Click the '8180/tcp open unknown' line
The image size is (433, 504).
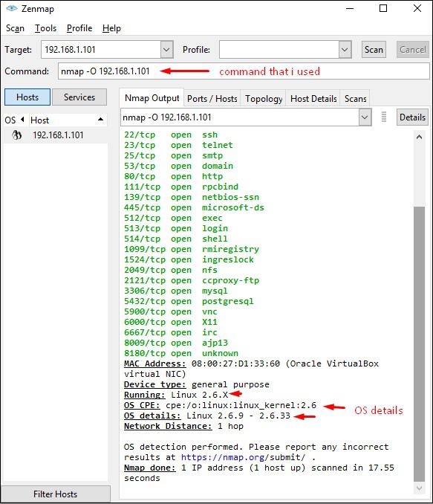pos(181,353)
